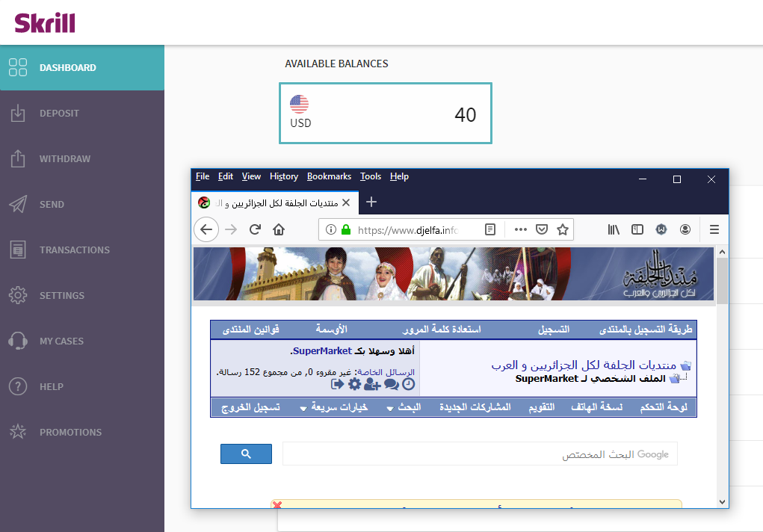Open طريقة التسجيل بالمنتدى link
This screenshot has height=532, width=763.
click(646, 330)
